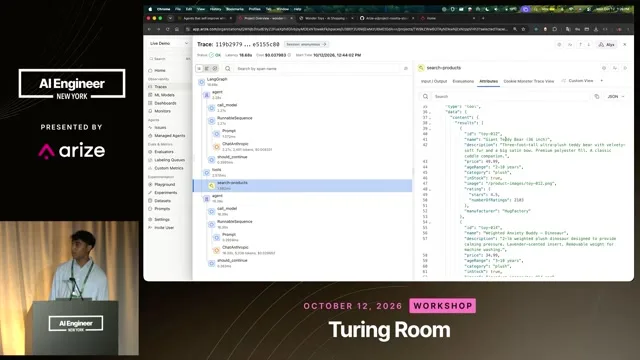The height and width of the screenshot is (360, 640).
Task: Switch to the second trace view mode button
Action: point(207,69)
